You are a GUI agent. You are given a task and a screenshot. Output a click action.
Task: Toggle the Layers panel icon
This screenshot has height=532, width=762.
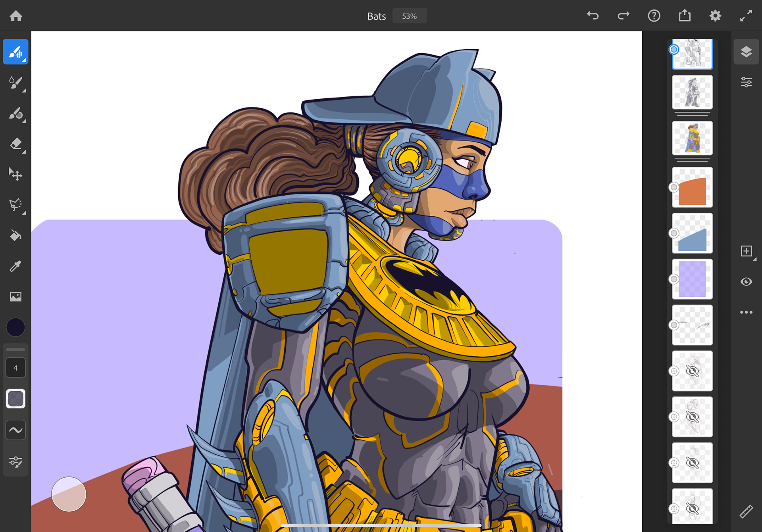(746, 52)
